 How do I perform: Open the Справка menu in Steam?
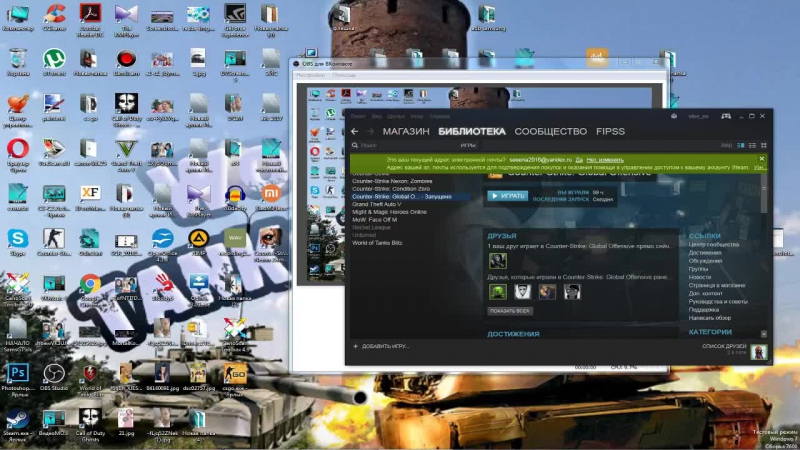(439, 116)
